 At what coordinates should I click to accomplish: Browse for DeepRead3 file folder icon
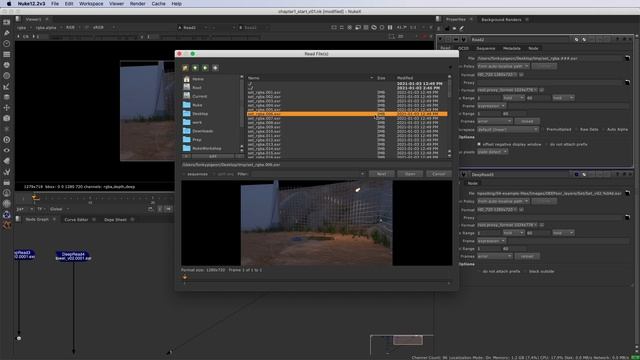click(x=627, y=193)
